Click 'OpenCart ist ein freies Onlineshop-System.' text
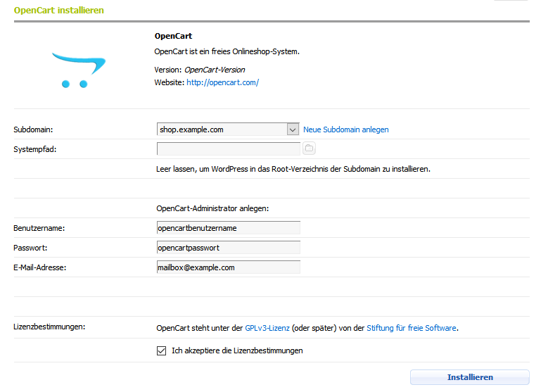Image resolution: width=541 pixels, height=392 pixels. point(227,52)
